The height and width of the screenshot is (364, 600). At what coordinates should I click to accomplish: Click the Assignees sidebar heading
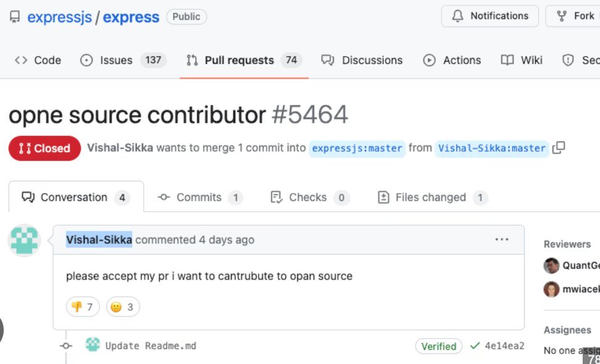click(567, 329)
